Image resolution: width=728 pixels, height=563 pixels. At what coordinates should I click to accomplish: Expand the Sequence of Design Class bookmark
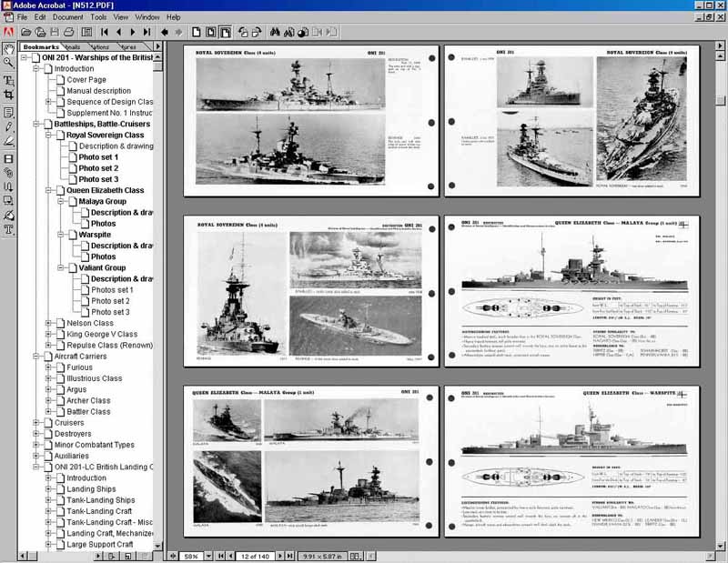48,102
